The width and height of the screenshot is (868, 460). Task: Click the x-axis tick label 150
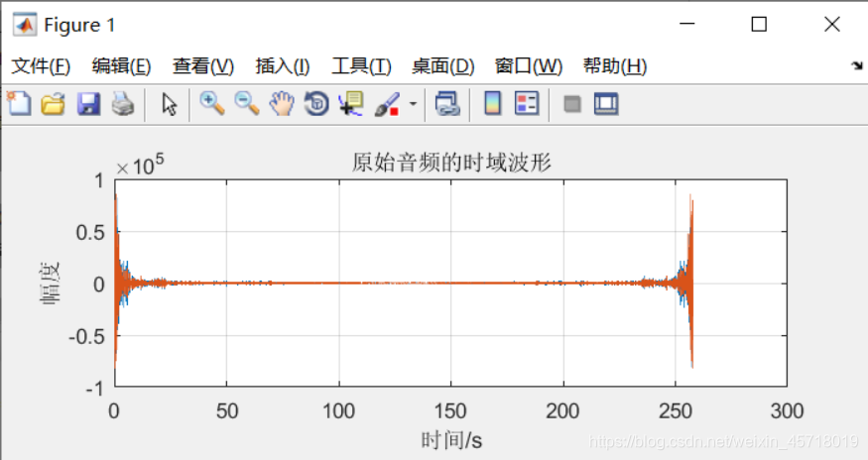pos(450,411)
